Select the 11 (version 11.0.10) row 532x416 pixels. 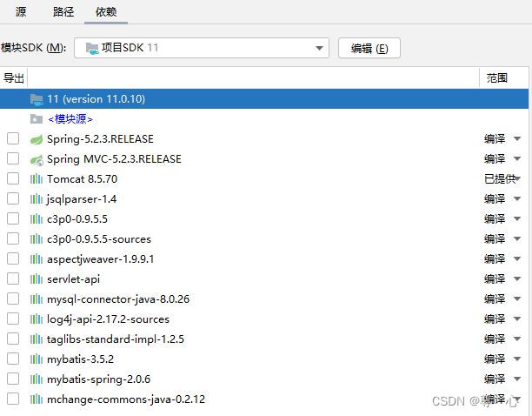click(x=264, y=99)
